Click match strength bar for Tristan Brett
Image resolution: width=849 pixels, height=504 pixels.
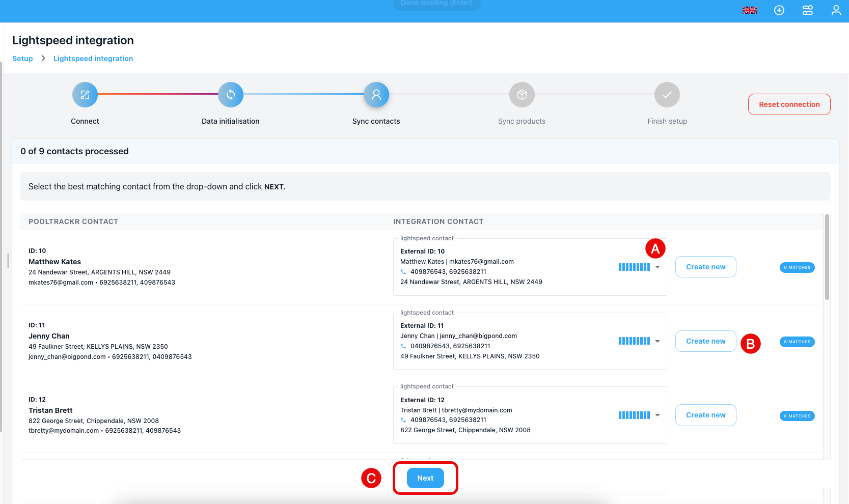[634, 415]
